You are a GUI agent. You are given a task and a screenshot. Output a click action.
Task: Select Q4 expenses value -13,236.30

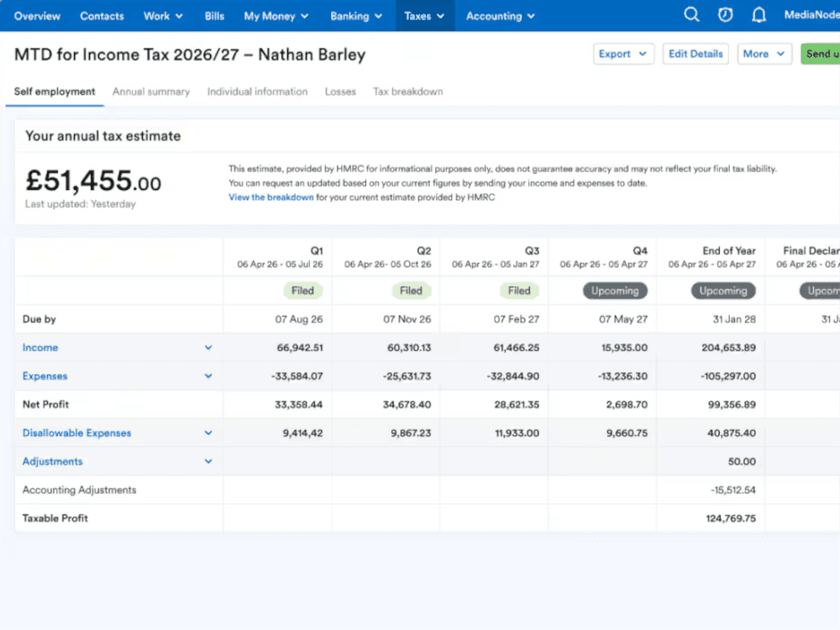[622, 376]
